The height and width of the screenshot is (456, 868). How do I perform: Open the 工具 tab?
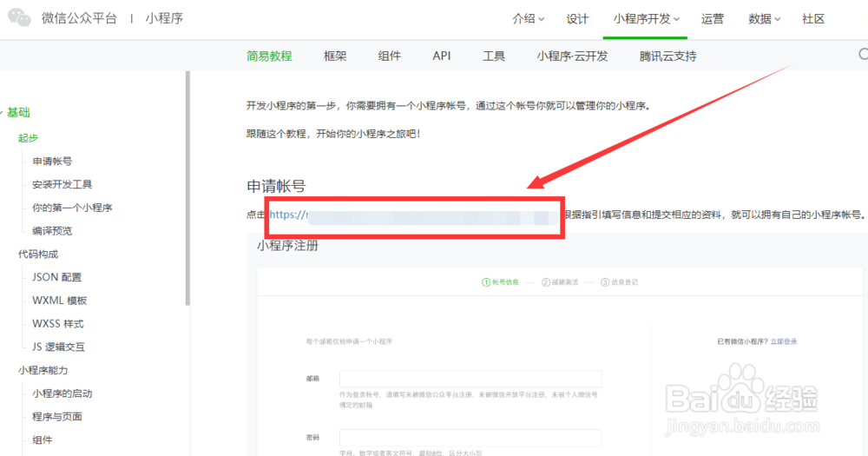click(x=493, y=56)
